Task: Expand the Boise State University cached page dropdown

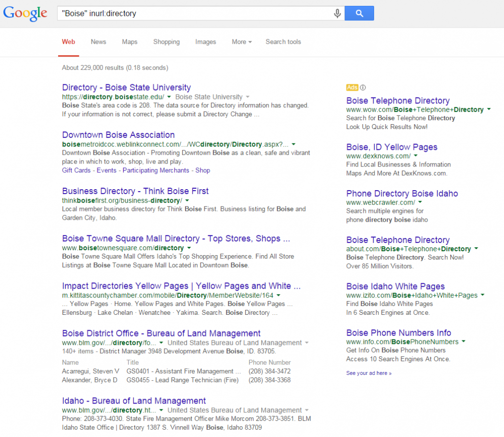Action: (x=248, y=97)
